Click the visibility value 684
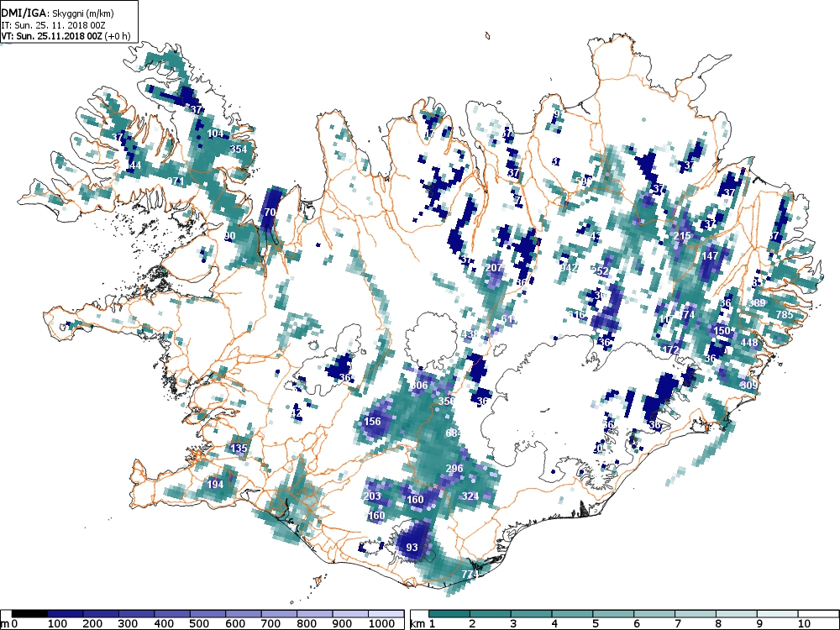The width and height of the screenshot is (840, 630). (454, 433)
